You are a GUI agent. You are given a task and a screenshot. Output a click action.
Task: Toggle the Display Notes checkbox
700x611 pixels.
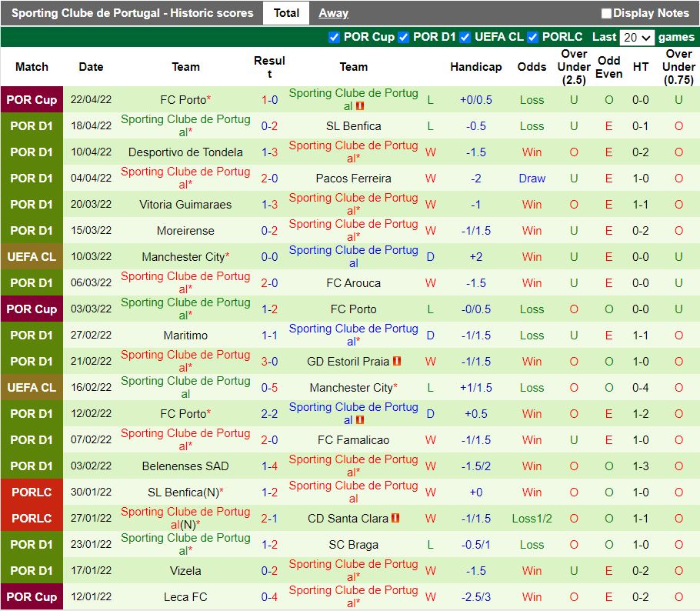pyautogui.click(x=606, y=13)
